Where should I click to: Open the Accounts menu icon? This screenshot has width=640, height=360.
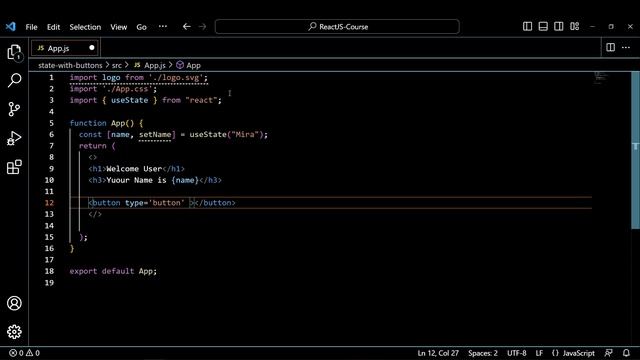pos(14,303)
